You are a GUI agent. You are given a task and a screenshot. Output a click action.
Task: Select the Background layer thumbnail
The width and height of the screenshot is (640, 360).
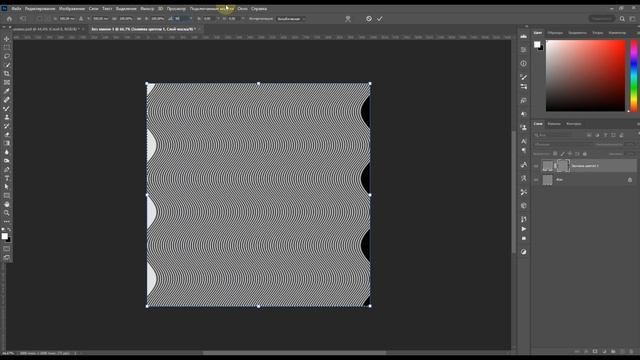[x=547, y=180]
